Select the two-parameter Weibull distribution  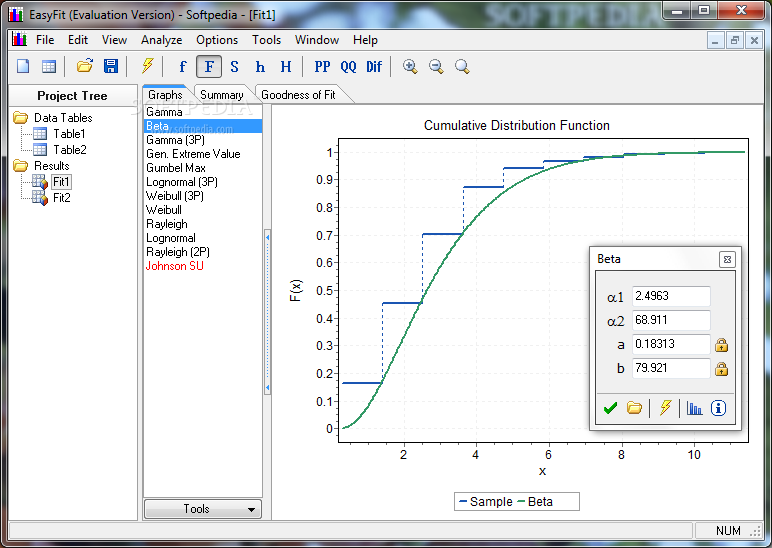point(203,210)
